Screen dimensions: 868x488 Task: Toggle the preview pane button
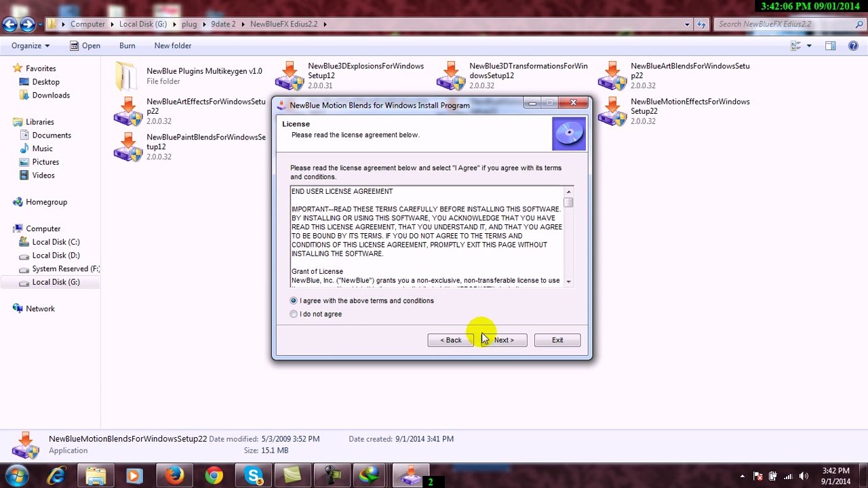coord(830,45)
